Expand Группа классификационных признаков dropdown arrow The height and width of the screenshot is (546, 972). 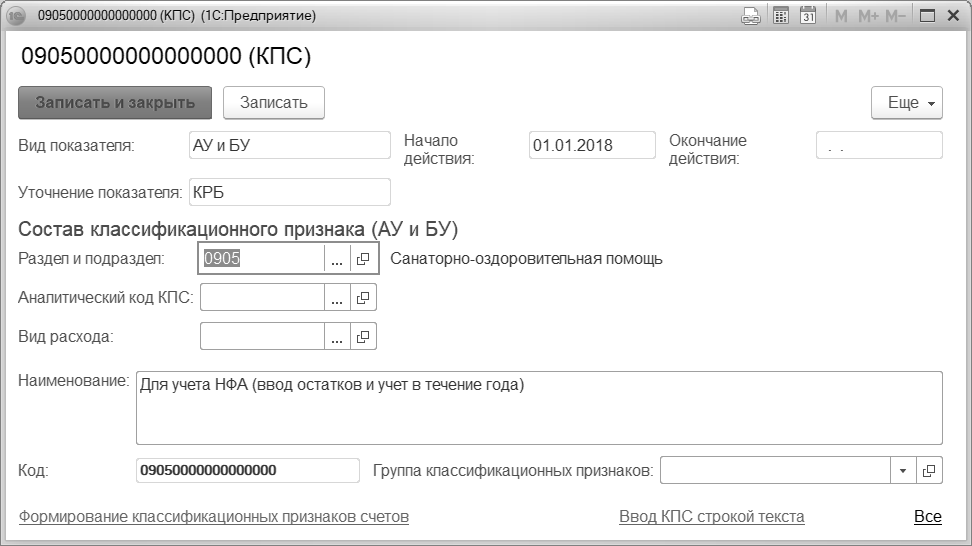pos(903,470)
